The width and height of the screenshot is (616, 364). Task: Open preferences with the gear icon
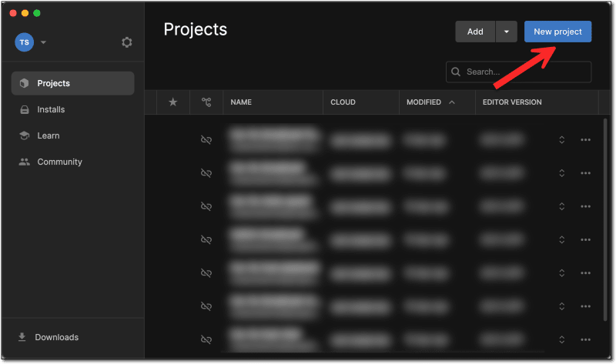(127, 42)
